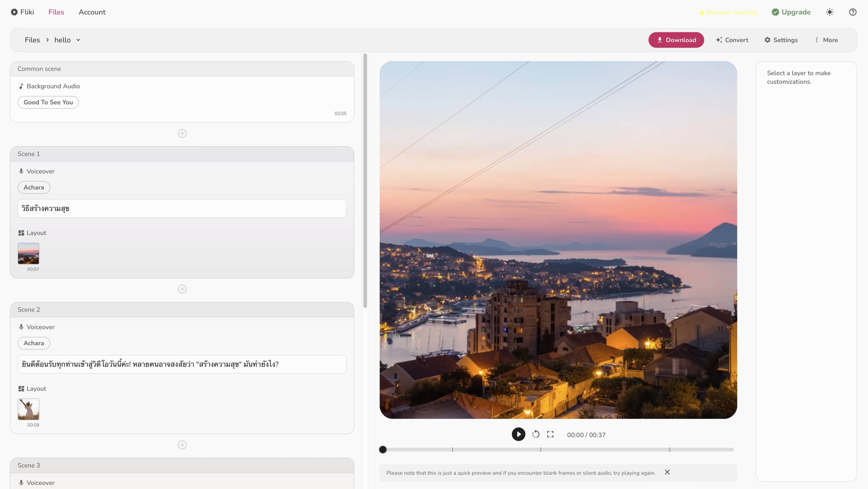Open the Account tab
The image size is (868, 489).
(x=92, y=12)
